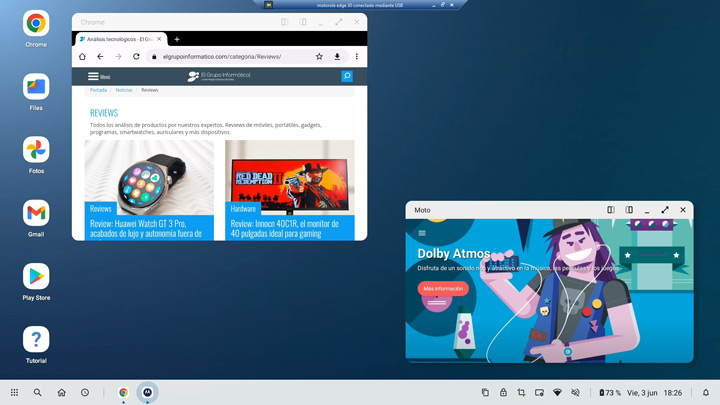Snap Moto window to right half
The height and width of the screenshot is (405, 720).
(x=629, y=210)
